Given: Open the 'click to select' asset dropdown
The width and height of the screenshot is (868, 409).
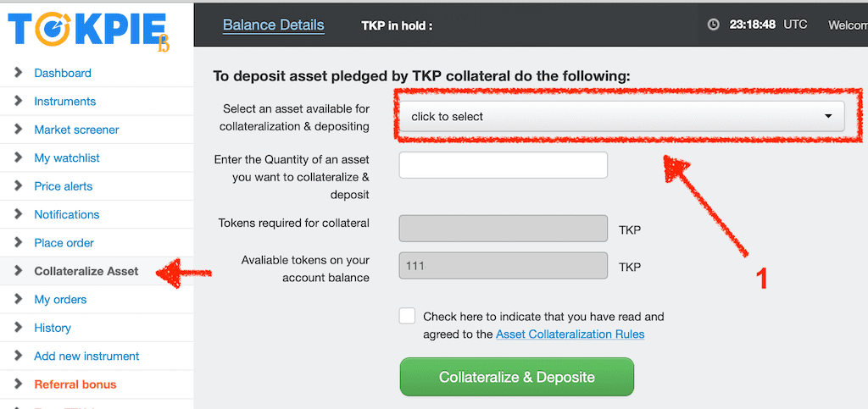Looking at the screenshot, I should point(621,117).
